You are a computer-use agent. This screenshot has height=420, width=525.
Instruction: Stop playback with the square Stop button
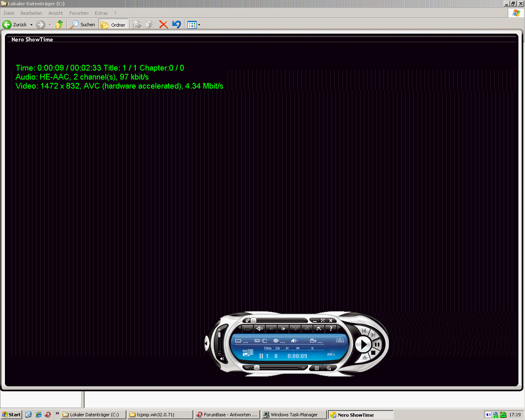[x=373, y=352]
